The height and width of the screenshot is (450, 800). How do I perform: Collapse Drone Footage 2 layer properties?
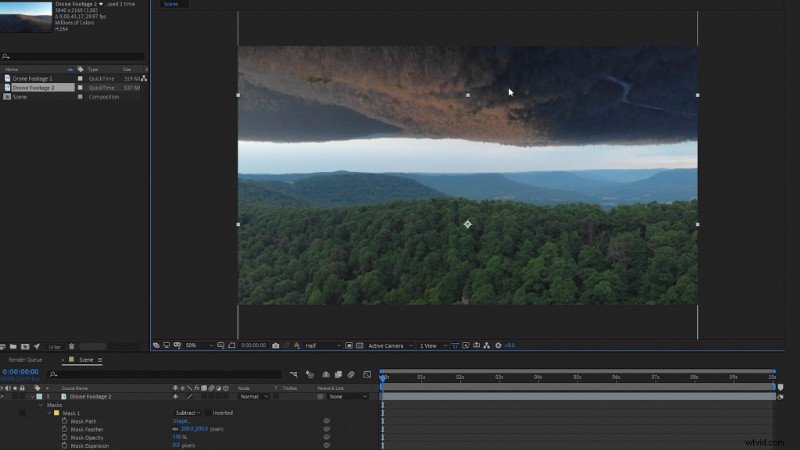[32, 396]
